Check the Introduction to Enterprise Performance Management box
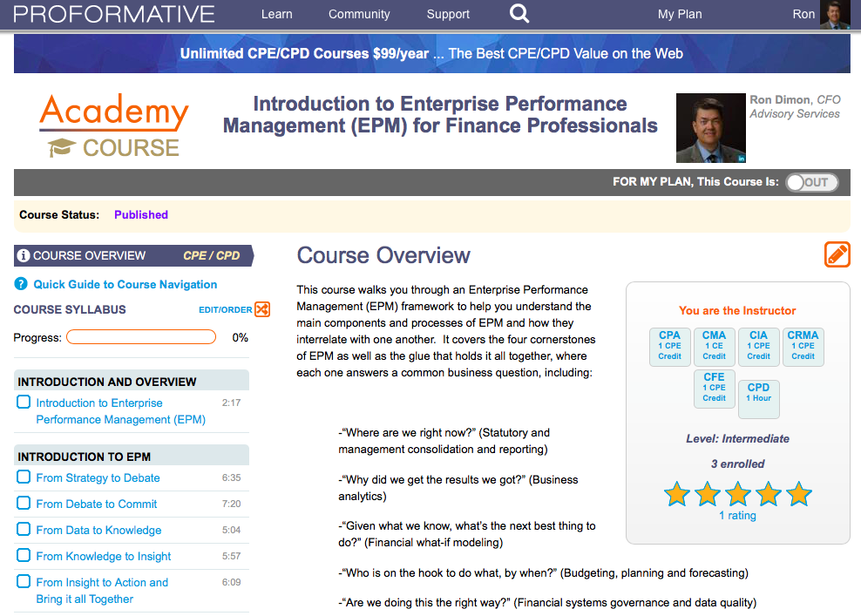This screenshot has width=861, height=616. pos(24,402)
